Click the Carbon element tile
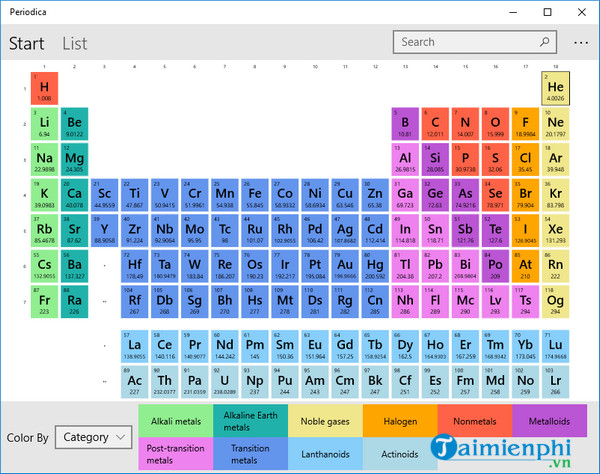This screenshot has height=474, width=600. [435, 124]
